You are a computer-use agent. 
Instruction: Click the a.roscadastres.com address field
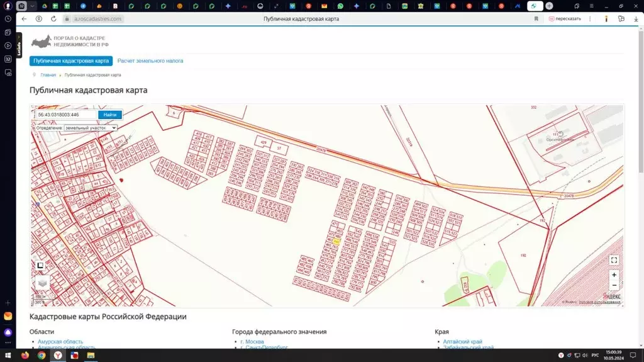pyautogui.click(x=97, y=19)
